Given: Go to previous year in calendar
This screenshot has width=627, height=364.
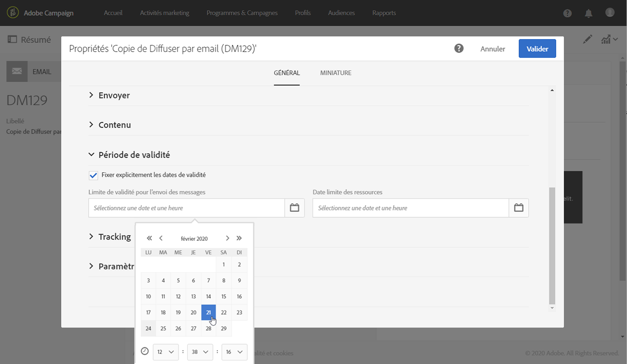Looking at the screenshot, I should tap(149, 239).
